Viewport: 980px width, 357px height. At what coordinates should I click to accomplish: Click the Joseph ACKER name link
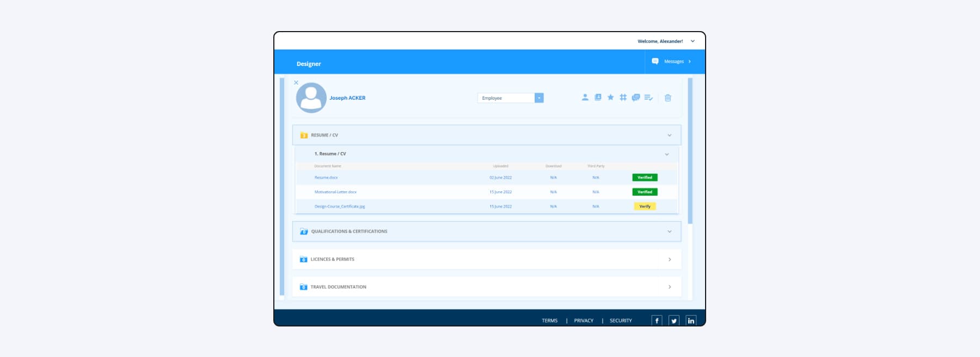347,98
